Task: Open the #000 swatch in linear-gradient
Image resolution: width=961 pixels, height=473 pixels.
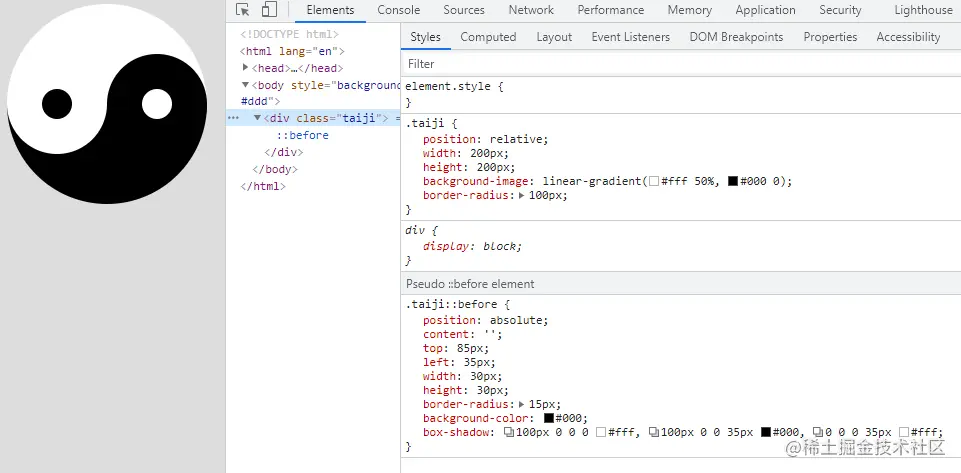Action: (x=733, y=181)
